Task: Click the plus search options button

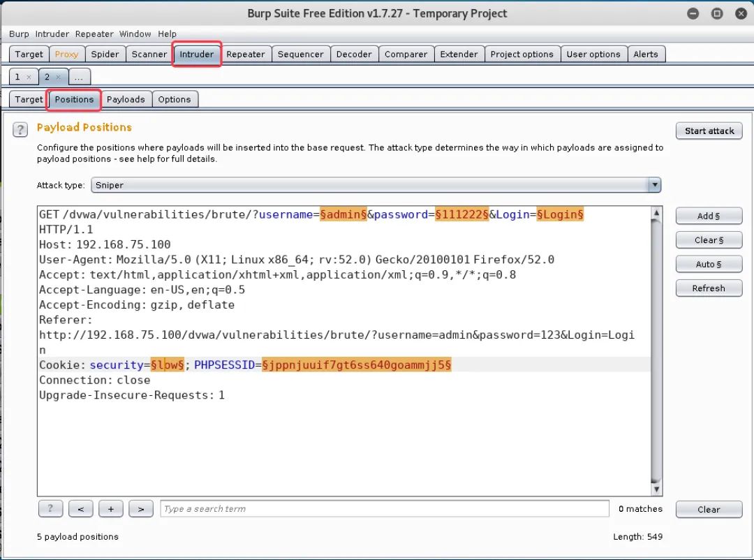Action: click(111, 508)
